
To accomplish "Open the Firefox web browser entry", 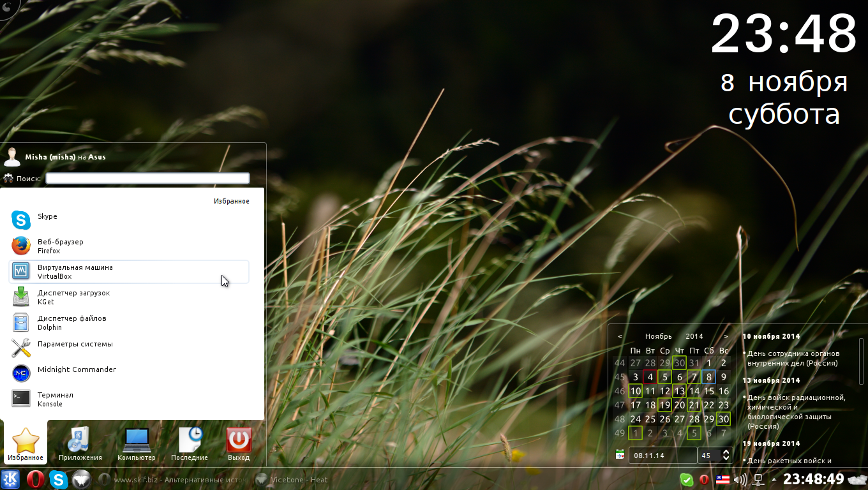I will pos(60,246).
